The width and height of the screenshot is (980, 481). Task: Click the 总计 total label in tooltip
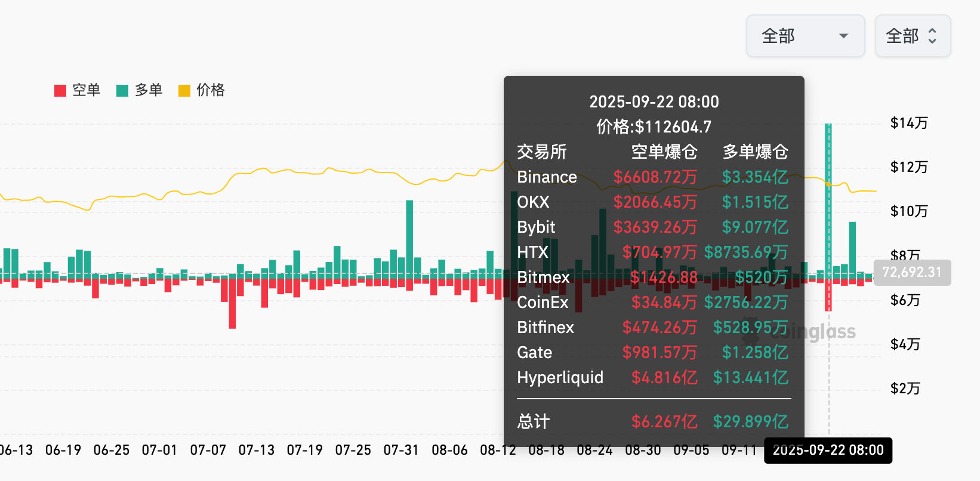[533, 421]
